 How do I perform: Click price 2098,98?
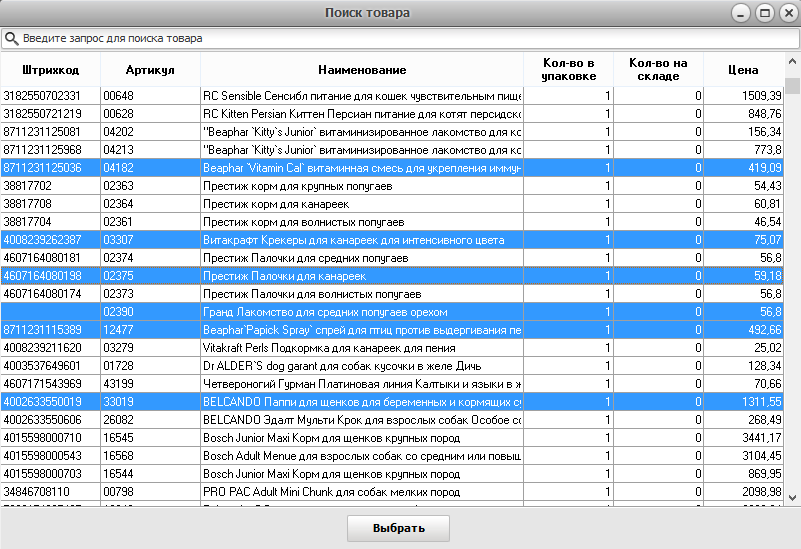(762, 492)
